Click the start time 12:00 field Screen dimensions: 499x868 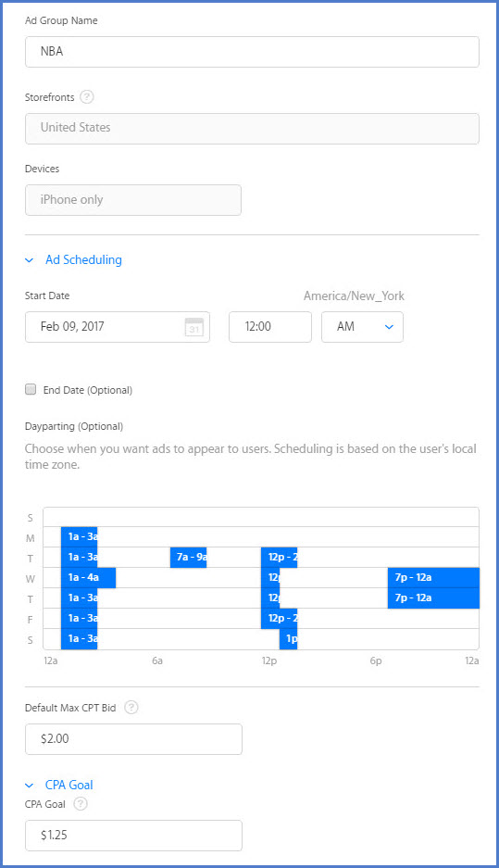pyautogui.click(x=270, y=327)
